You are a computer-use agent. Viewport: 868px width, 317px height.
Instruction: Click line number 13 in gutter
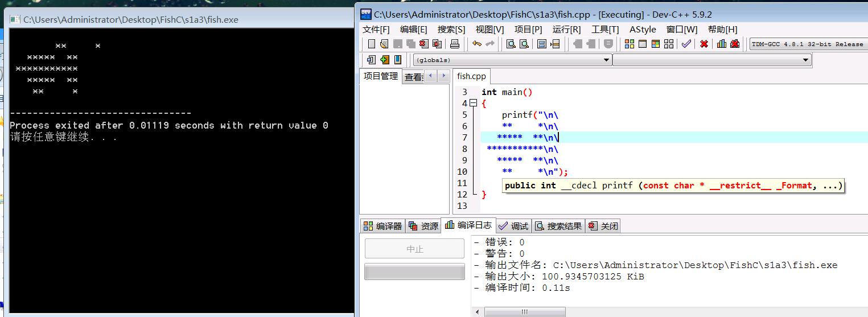[x=462, y=205]
